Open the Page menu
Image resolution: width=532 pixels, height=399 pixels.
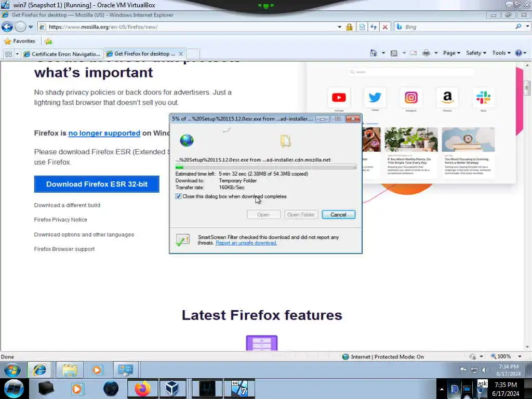[451, 53]
